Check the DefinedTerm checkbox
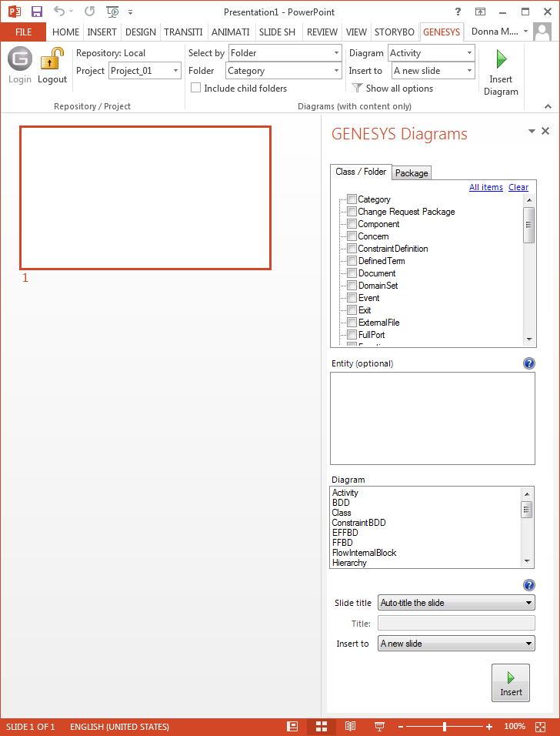The width and height of the screenshot is (560, 736). pos(352,260)
